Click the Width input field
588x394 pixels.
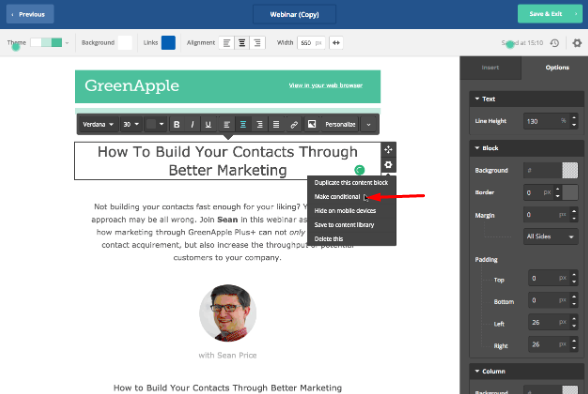(x=311, y=43)
